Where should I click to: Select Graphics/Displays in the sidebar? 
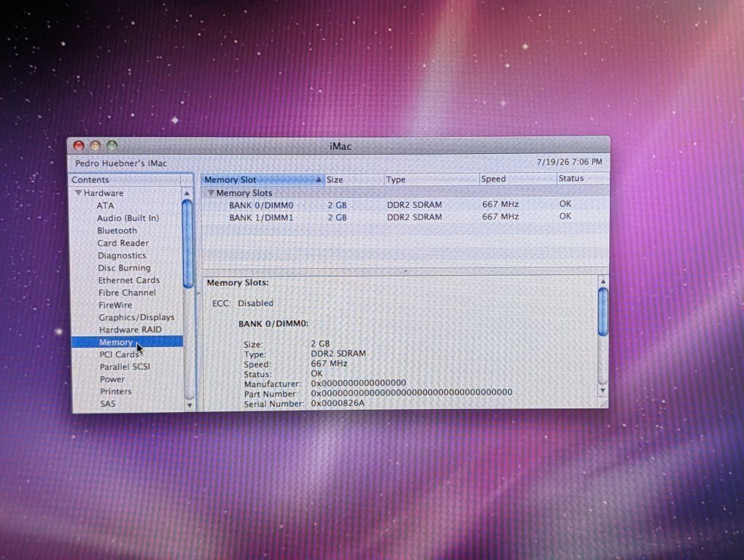click(x=136, y=317)
